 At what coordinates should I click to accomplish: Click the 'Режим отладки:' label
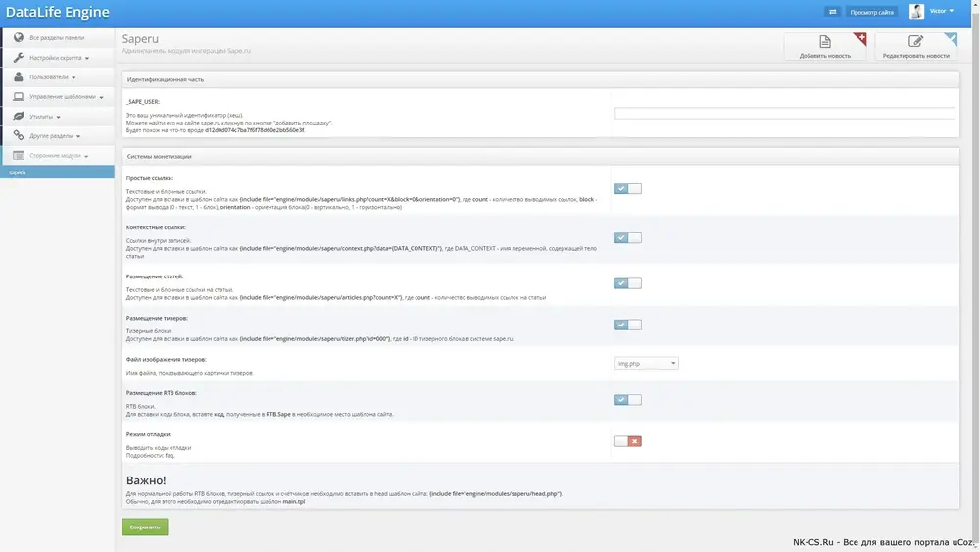pyautogui.click(x=149, y=434)
